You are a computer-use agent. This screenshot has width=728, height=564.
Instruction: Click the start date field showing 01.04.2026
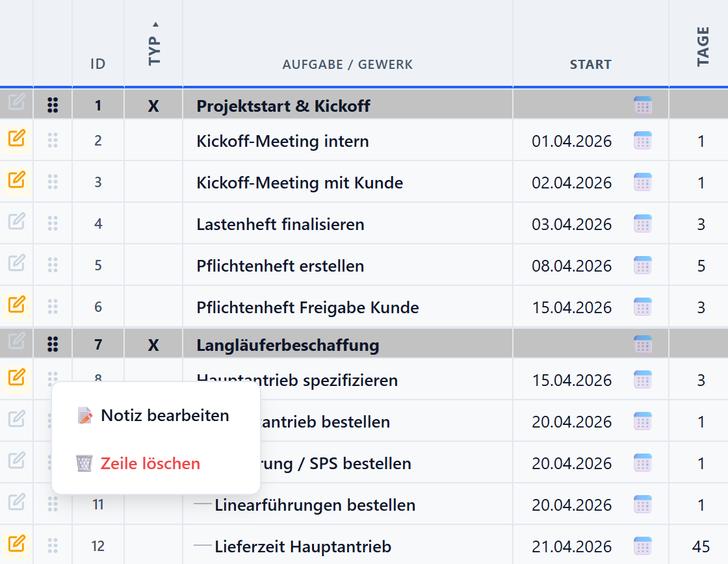point(573,141)
